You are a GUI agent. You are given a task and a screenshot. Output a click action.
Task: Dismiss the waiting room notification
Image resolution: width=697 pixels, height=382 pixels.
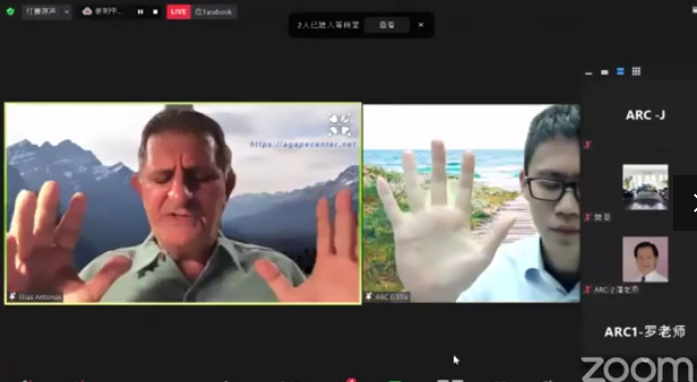tap(421, 25)
